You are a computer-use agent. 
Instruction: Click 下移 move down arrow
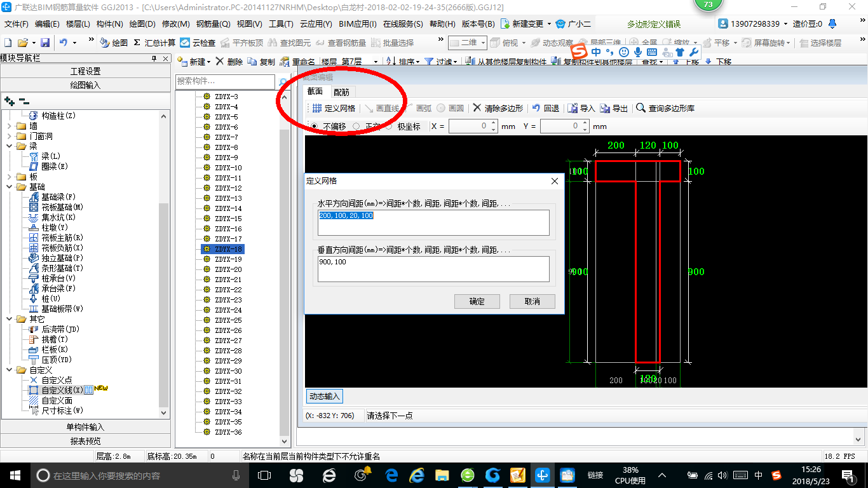[x=718, y=62]
